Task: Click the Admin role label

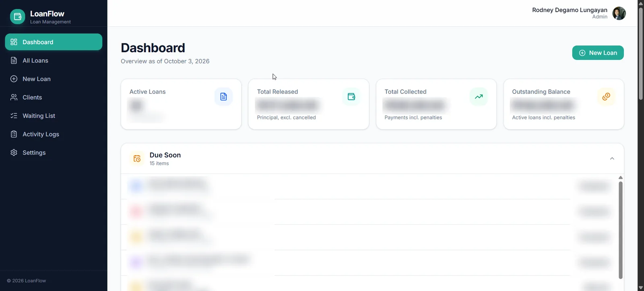Action: (600, 17)
